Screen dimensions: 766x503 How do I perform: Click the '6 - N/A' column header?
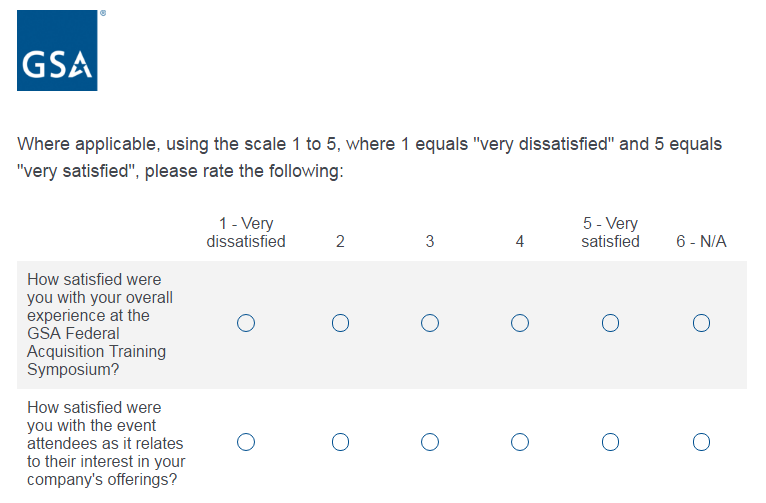point(701,242)
